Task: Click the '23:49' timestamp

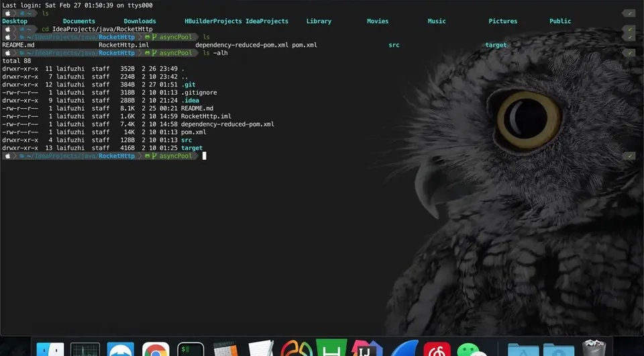Action: [168, 69]
